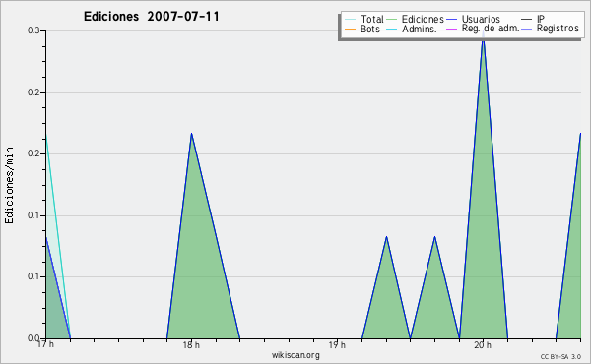Click the 20 h axis label
The height and width of the screenshot is (364, 591).
(483, 344)
